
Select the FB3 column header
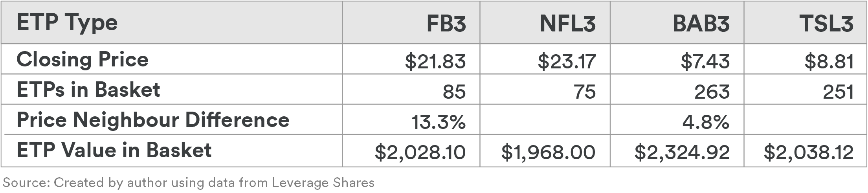[x=411, y=22]
